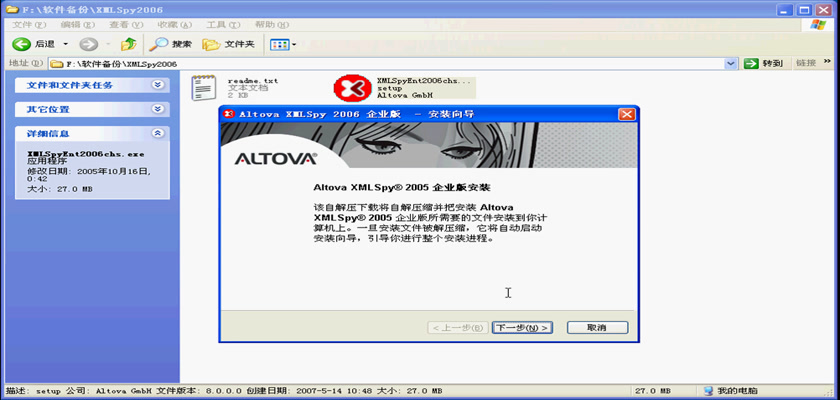The width and height of the screenshot is (840, 400).
Task: Click XMLSpyEnt2006chs.exe in details panel
Action: tap(86, 154)
